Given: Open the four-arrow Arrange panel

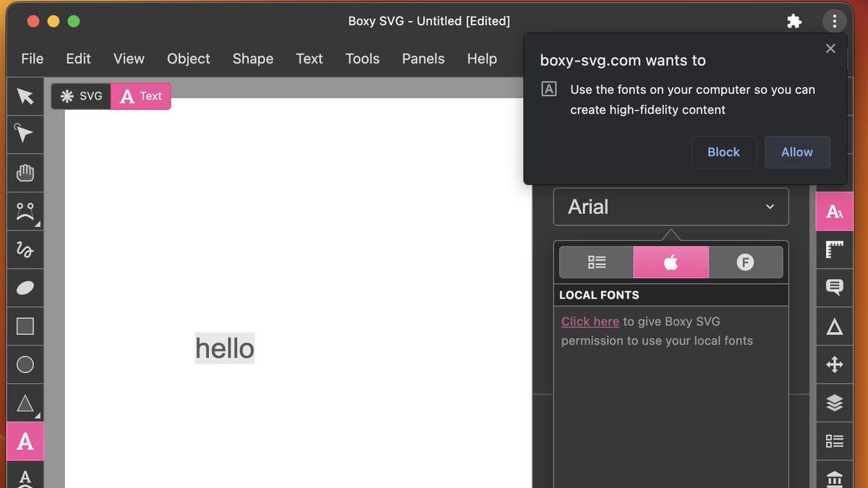Looking at the screenshot, I should [x=835, y=364].
